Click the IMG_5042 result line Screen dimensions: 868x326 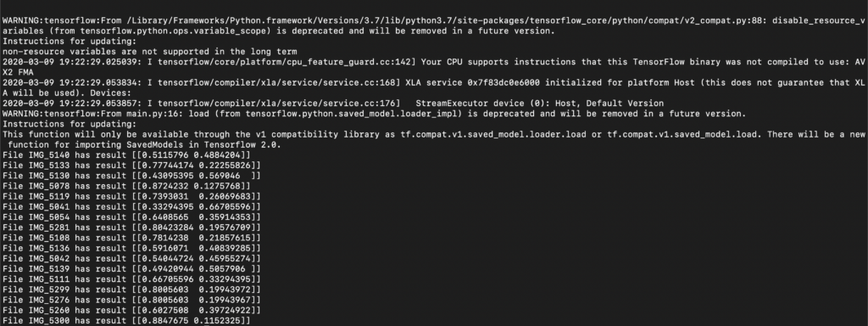pos(131,259)
